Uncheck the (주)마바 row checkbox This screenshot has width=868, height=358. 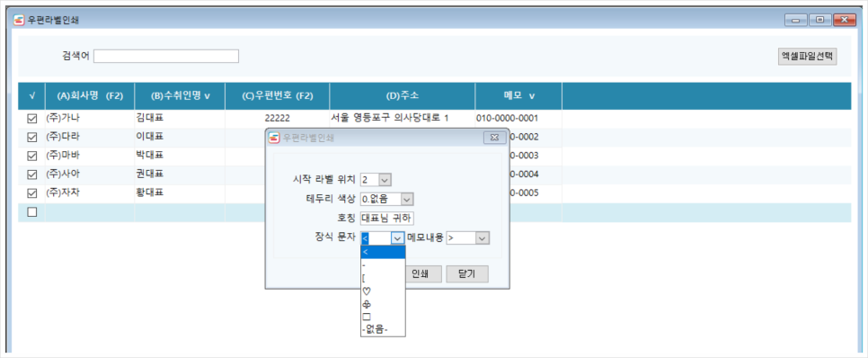[32, 156]
